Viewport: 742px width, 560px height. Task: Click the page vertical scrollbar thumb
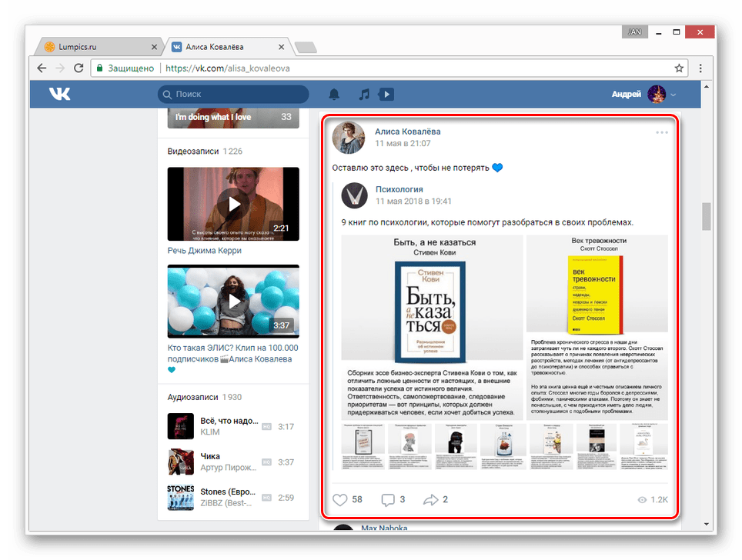pos(706,216)
